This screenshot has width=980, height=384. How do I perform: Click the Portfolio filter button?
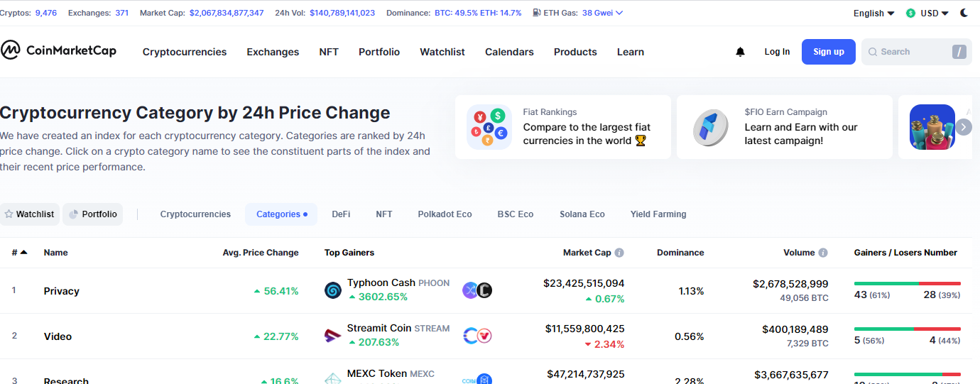pyautogui.click(x=93, y=214)
